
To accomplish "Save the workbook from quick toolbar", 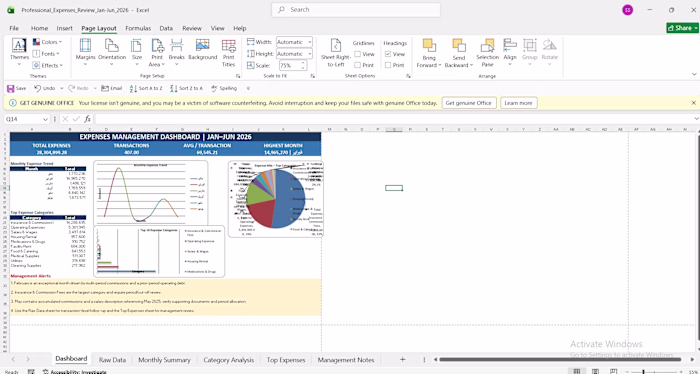I will 17,88.
